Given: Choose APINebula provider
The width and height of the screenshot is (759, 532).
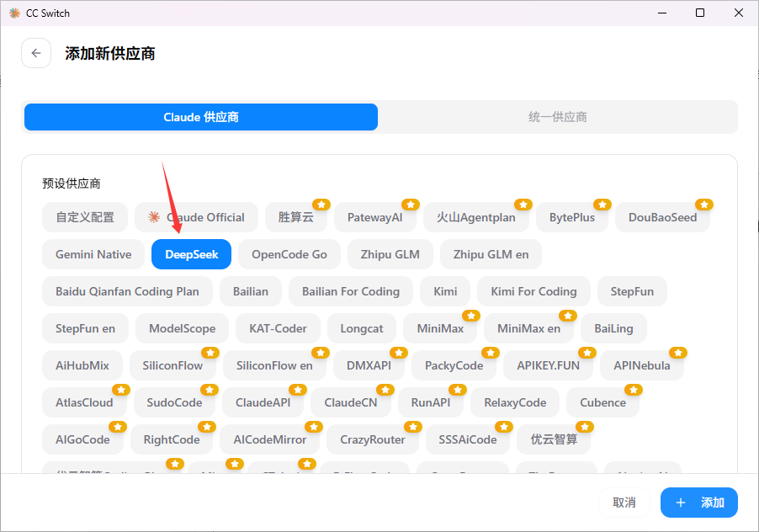Looking at the screenshot, I should point(642,365).
